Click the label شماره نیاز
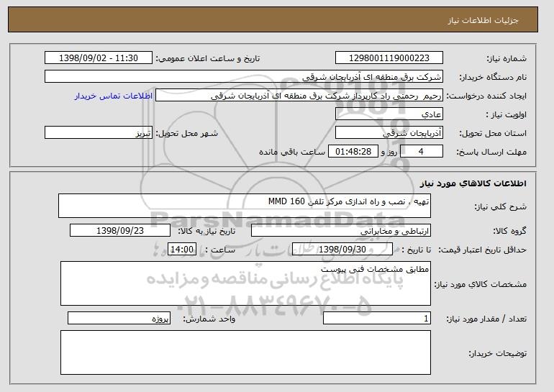Image resolution: width=554 pixels, height=392 pixels. pyautogui.click(x=507, y=58)
